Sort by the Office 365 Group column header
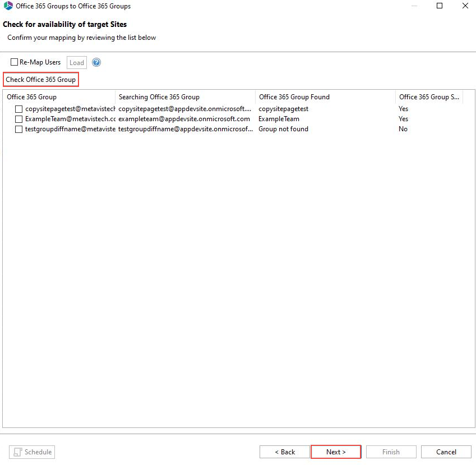The height and width of the screenshot is (465, 476). (x=59, y=97)
